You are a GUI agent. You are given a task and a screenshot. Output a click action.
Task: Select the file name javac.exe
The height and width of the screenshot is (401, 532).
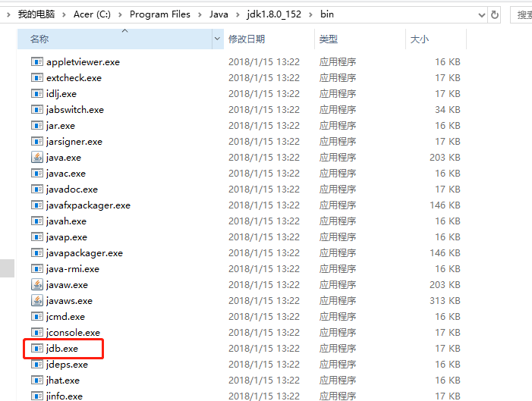tap(66, 174)
